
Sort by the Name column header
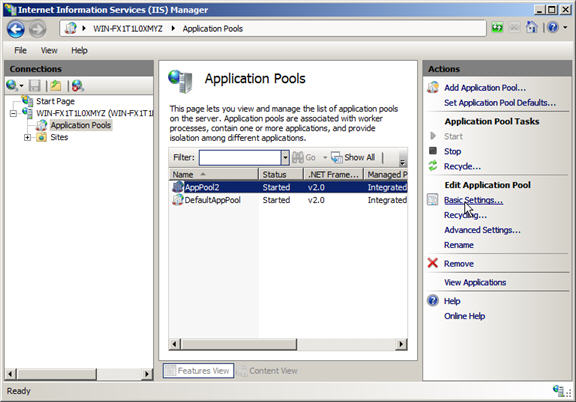click(214, 175)
